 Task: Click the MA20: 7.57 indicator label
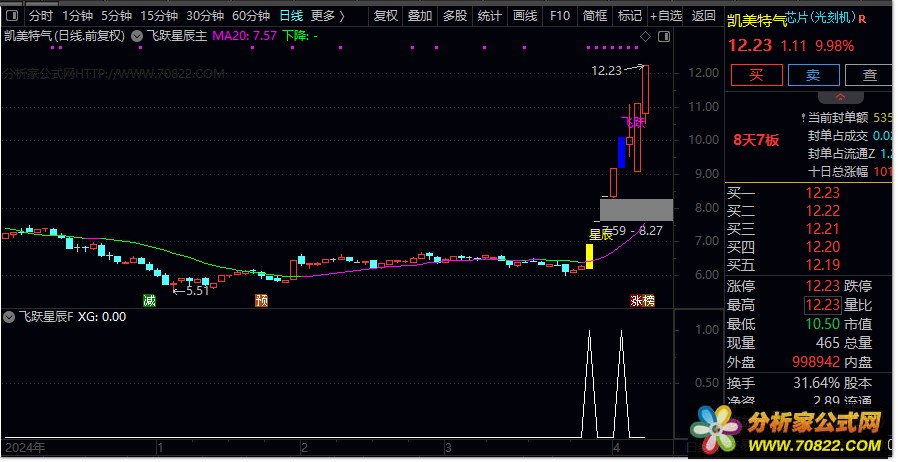[x=245, y=36]
